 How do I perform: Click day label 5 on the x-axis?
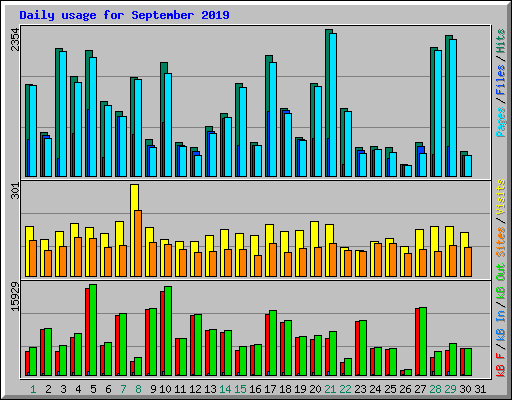[93, 389]
